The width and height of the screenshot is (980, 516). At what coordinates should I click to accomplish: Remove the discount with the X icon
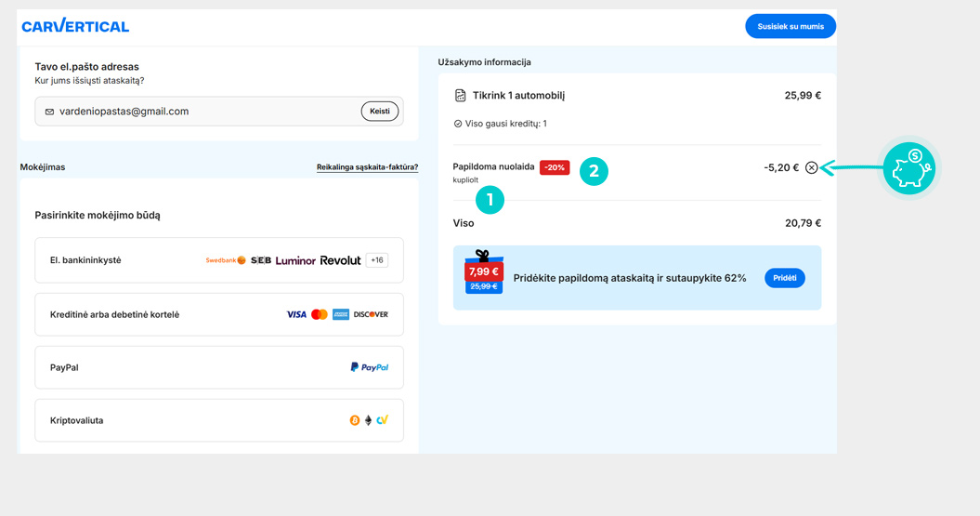point(811,168)
